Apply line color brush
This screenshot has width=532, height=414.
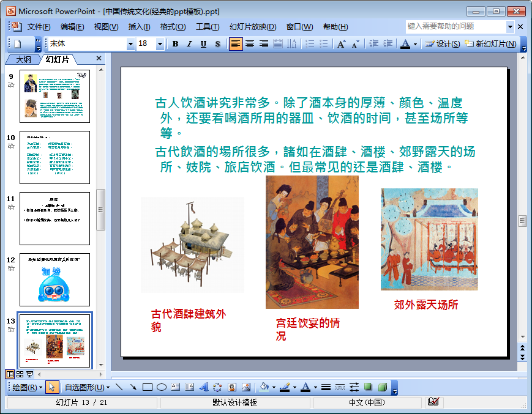point(285,387)
